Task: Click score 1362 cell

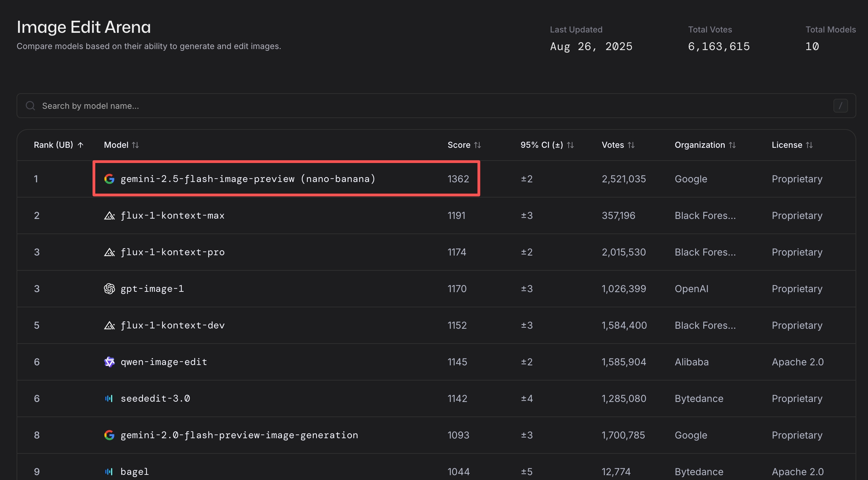Action: 458,179
